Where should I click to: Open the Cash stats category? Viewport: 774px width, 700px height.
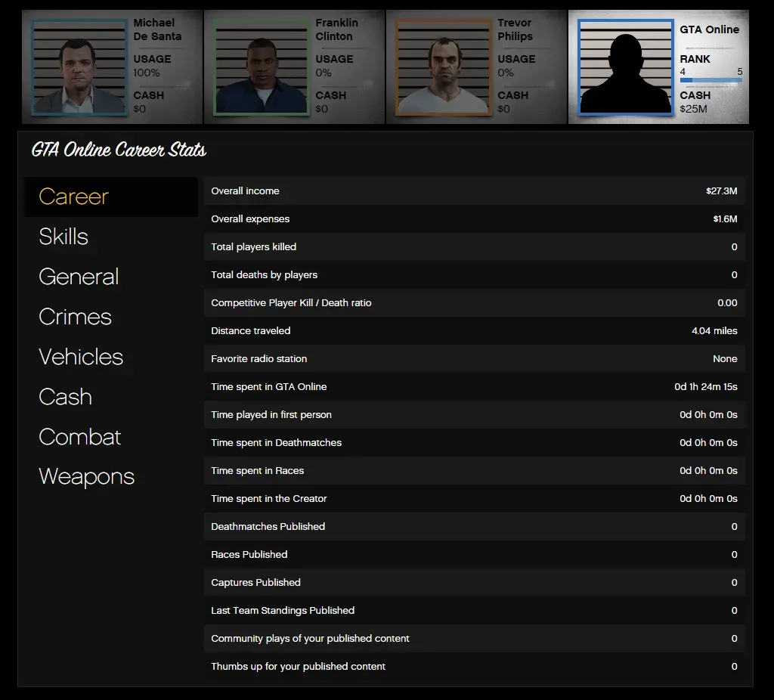(65, 397)
